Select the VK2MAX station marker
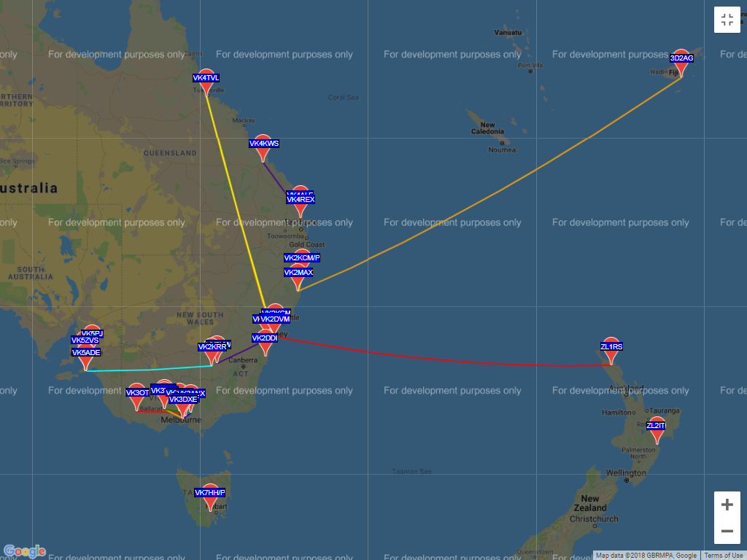Image resolution: width=747 pixels, height=560 pixels. click(x=298, y=276)
